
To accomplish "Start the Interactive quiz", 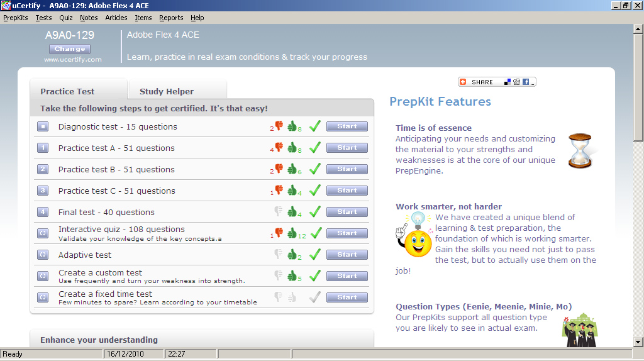I will [x=347, y=233].
